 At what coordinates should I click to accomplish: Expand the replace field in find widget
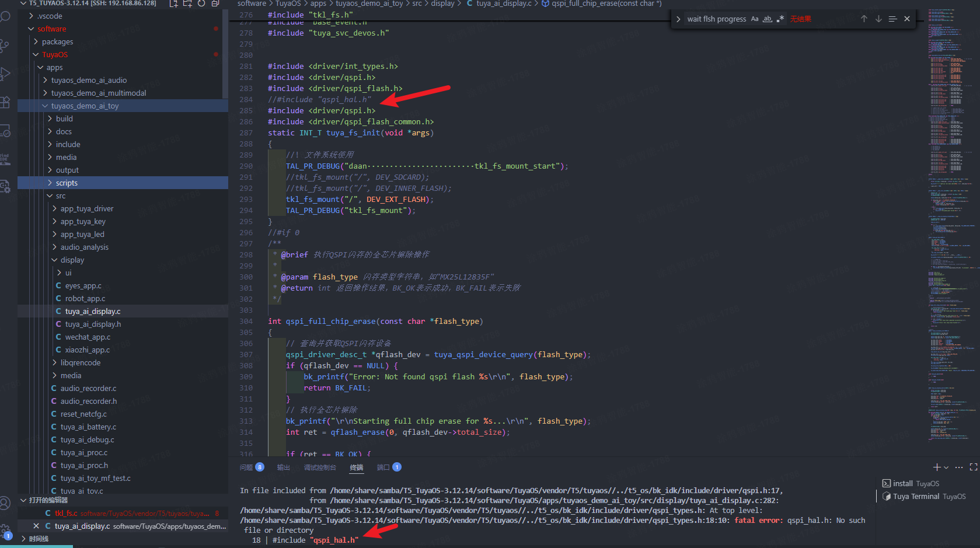pos(678,19)
